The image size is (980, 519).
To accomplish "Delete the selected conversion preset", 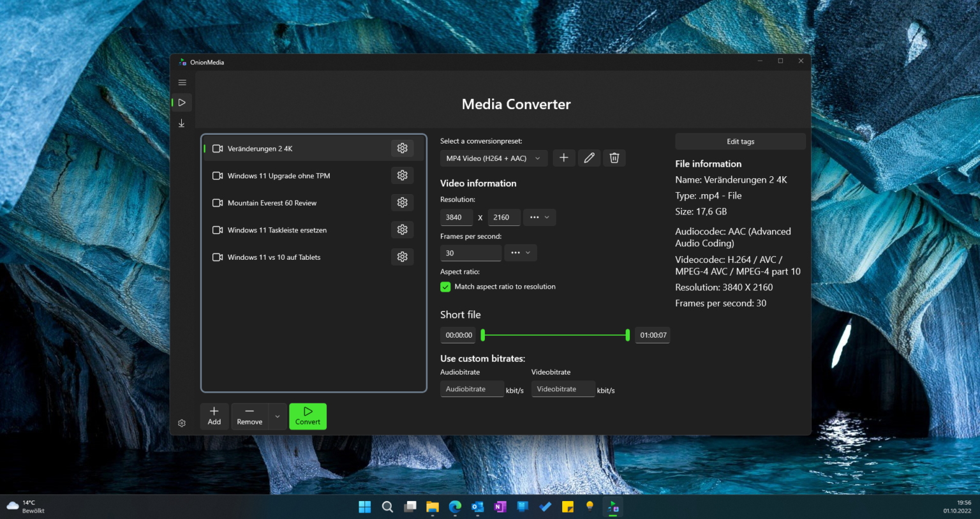I will (x=614, y=158).
